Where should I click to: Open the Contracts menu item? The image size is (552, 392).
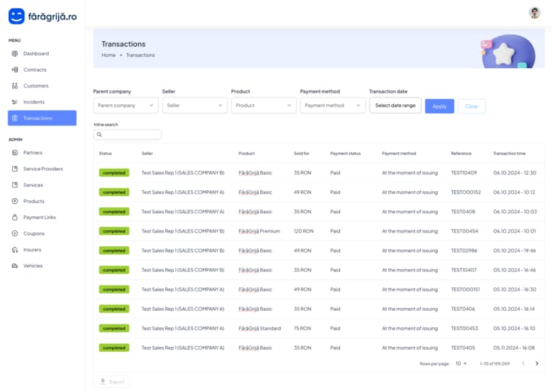pyautogui.click(x=34, y=70)
